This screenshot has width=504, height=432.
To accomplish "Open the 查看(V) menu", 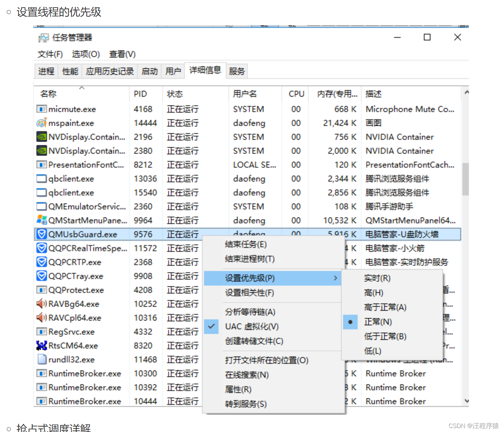I will pos(122,54).
